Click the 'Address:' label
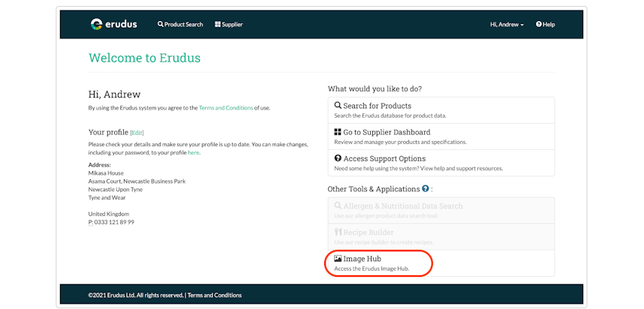Image resolution: width=644 pixels, height=309 pixels. (99, 165)
